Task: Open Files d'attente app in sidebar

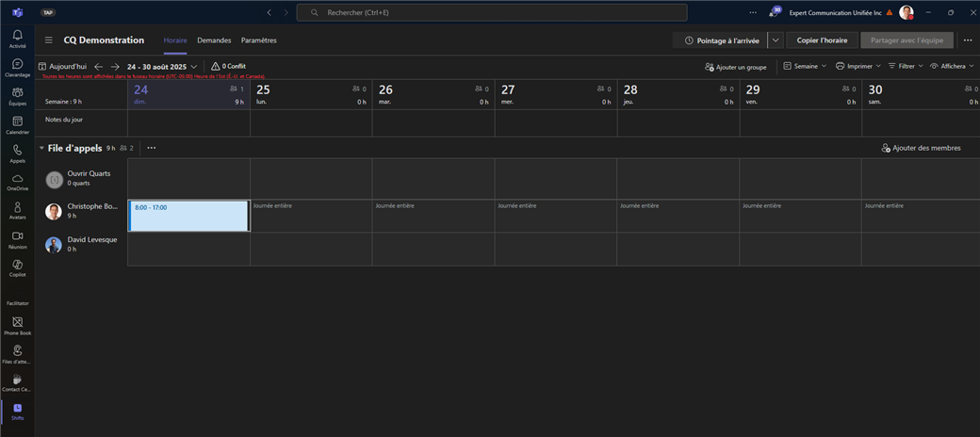Action: (x=18, y=354)
